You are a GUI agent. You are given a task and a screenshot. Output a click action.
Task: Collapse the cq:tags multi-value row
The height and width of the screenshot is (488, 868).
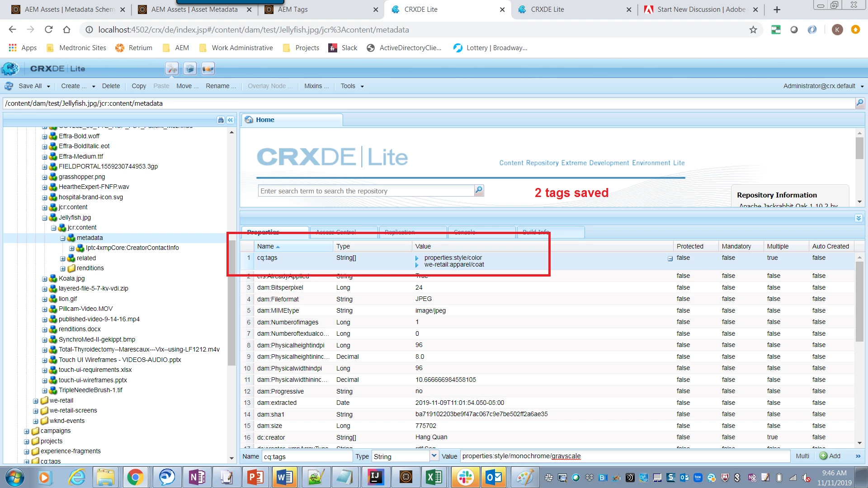(x=670, y=259)
